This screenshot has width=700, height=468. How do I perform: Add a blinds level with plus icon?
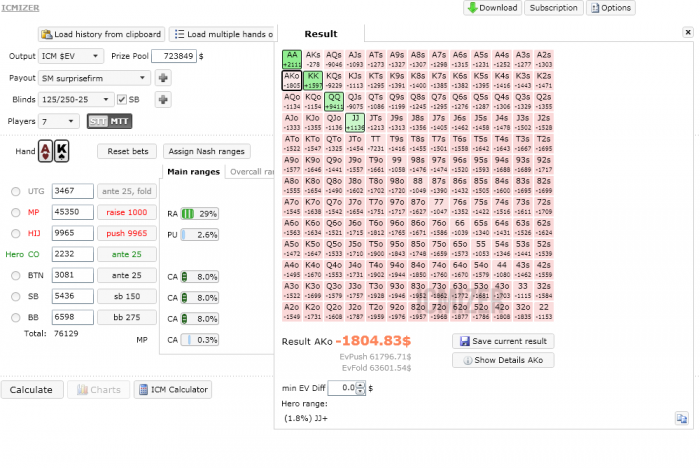tap(163, 99)
